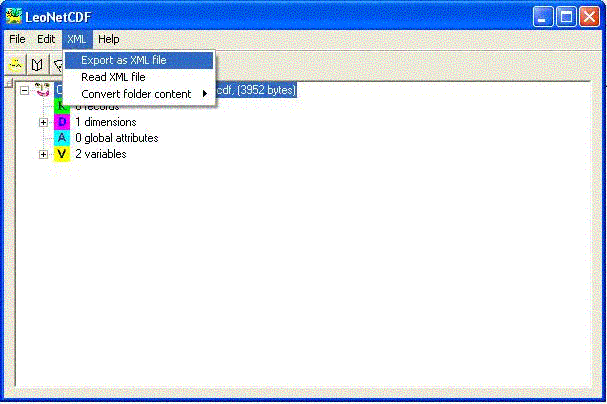Select the '0 global attributes' row
Screen dimensions: 607x404
pos(117,138)
